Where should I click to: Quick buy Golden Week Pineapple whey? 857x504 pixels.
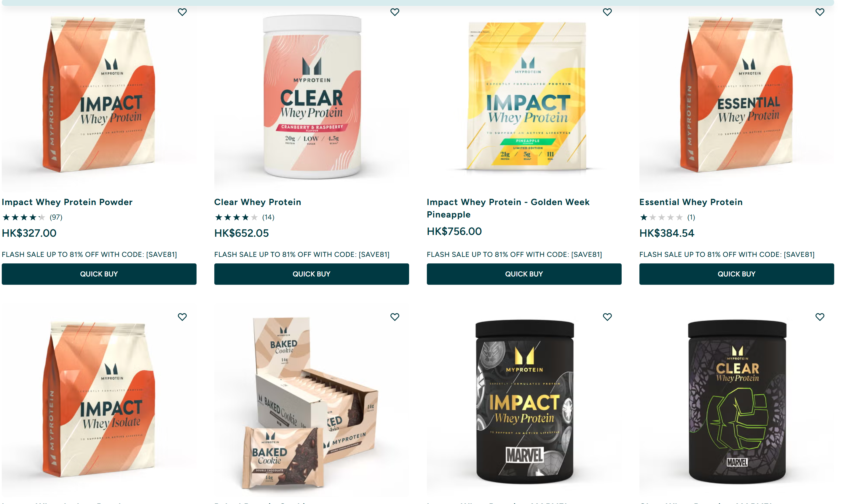pos(524,274)
